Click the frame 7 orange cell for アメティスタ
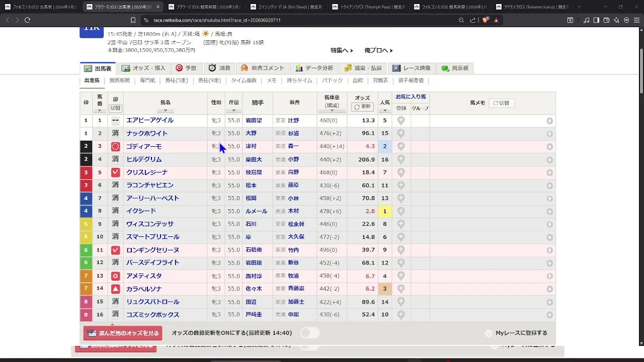Screen dimensions: 644x362 click(x=86, y=276)
